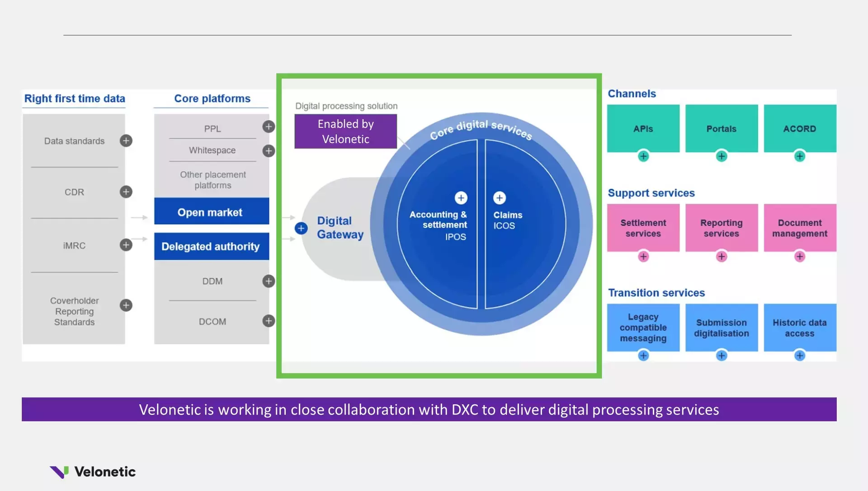Expand iMRC information
The width and height of the screenshot is (868, 491).
pos(126,245)
